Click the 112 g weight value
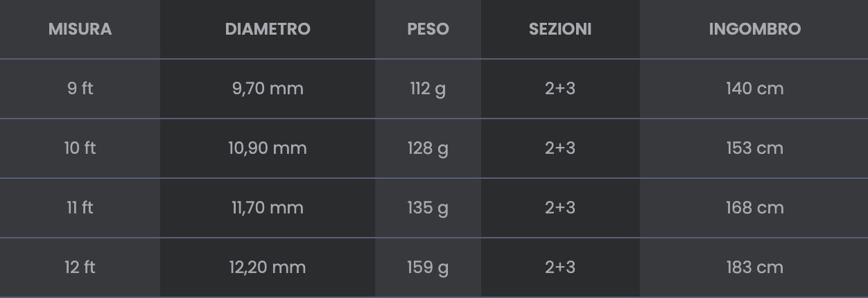 tap(428, 89)
